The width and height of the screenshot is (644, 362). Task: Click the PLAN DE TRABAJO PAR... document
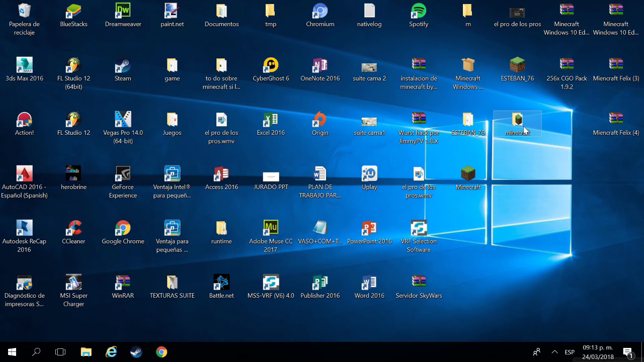tap(320, 182)
